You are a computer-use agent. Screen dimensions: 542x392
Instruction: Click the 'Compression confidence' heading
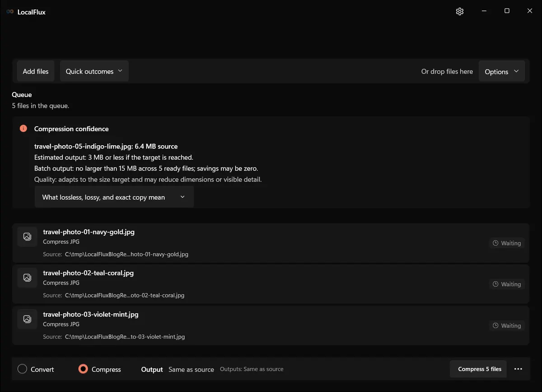coord(71,129)
